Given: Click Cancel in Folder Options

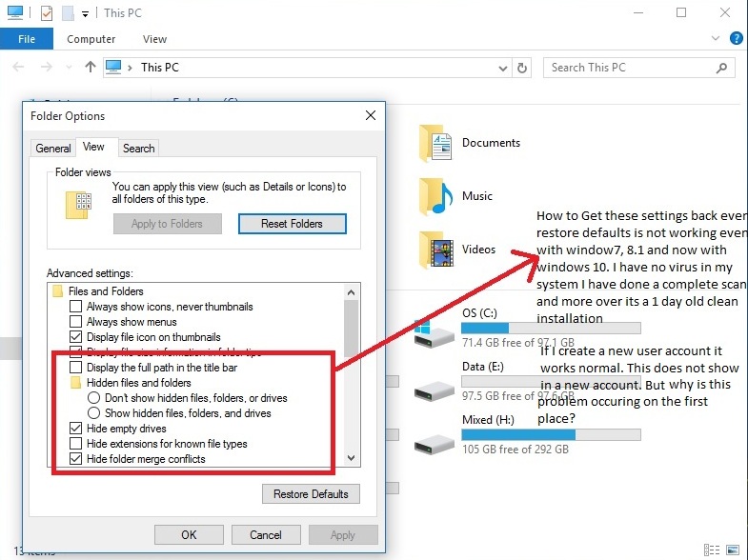Looking at the screenshot, I should (x=266, y=534).
